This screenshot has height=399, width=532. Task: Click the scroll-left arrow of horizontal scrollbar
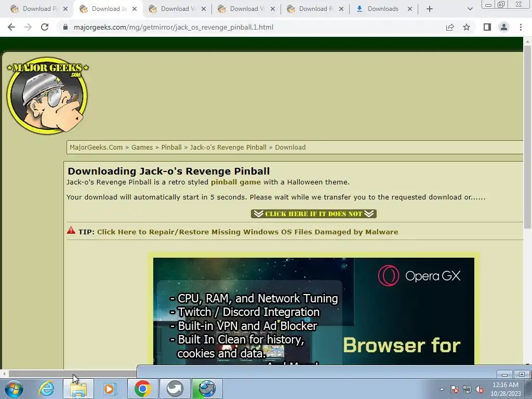point(4,374)
